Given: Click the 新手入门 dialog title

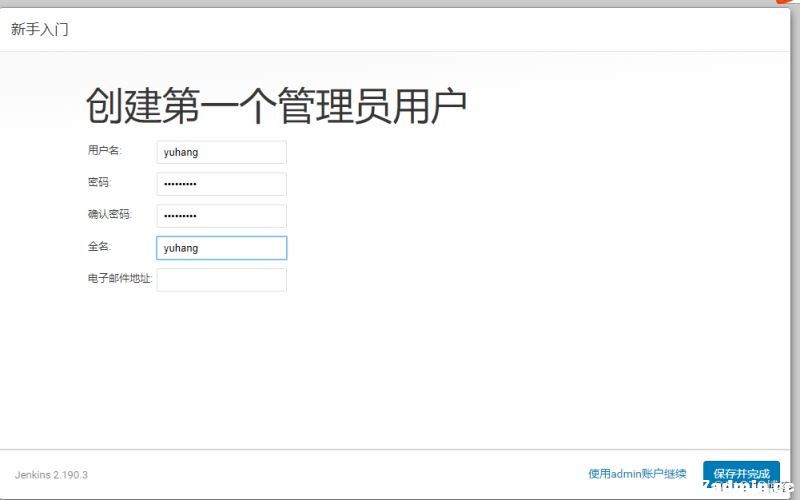Looking at the screenshot, I should [x=39, y=29].
